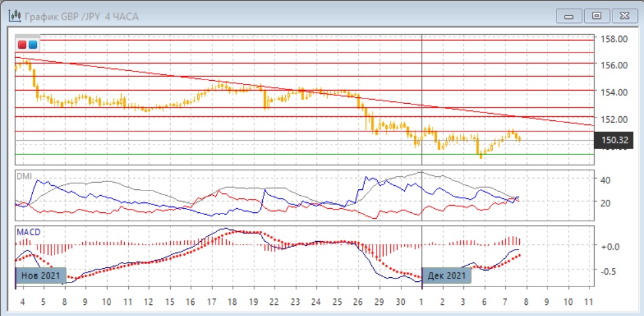Click date 26 on the time axis

tap(359, 302)
